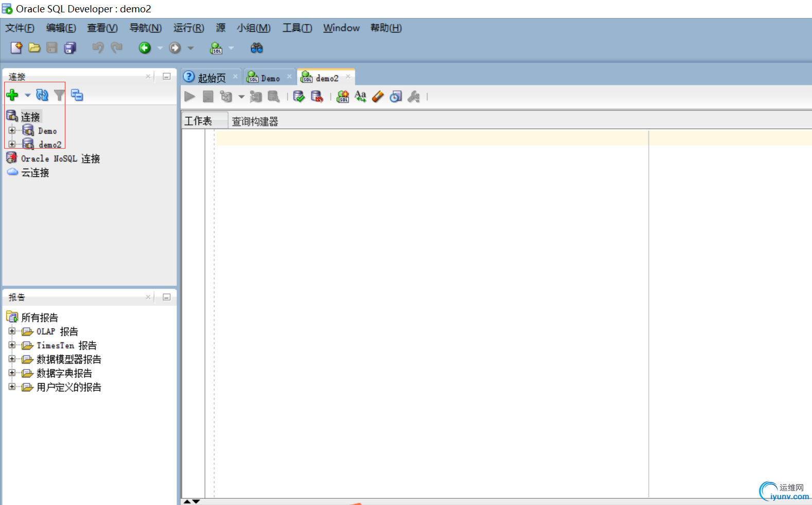Viewport: 812px width, 505px height.
Task: Open the 工具(T) menu
Action: 297,28
